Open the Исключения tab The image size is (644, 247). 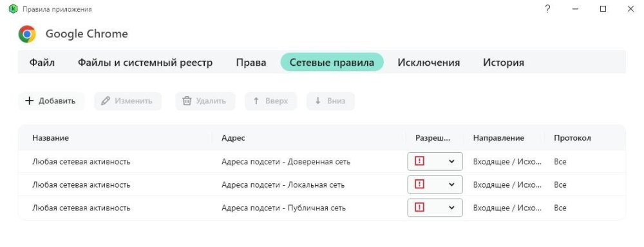[428, 63]
